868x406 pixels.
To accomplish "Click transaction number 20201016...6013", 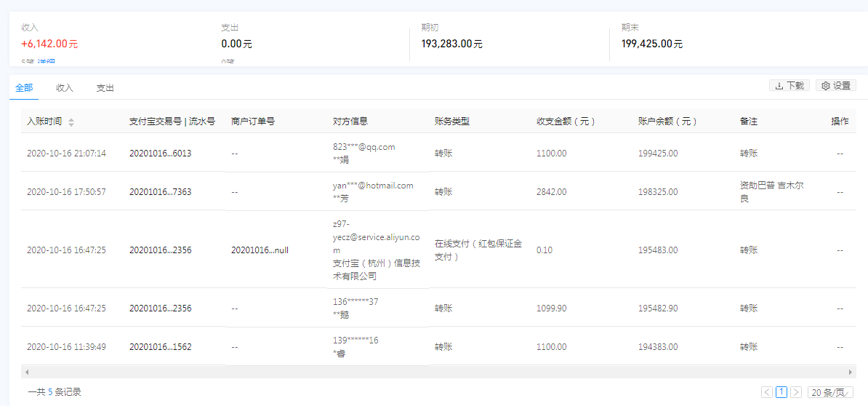I will click(x=160, y=154).
